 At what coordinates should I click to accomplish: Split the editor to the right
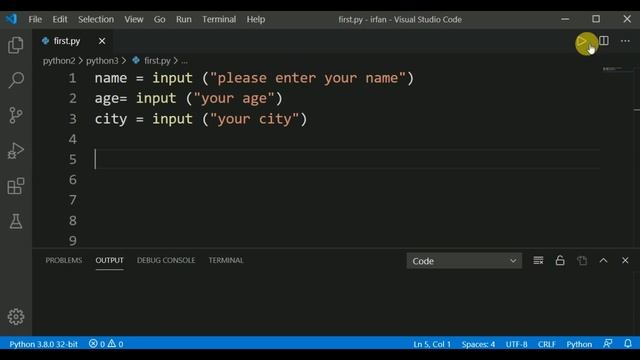(604, 41)
